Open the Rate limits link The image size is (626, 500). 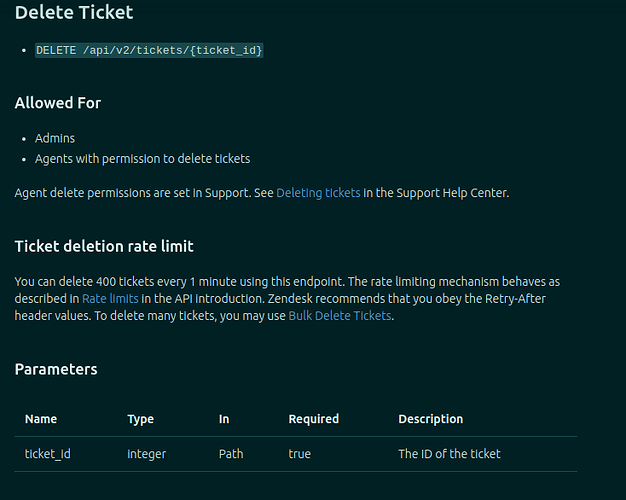[x=110, y=299]
